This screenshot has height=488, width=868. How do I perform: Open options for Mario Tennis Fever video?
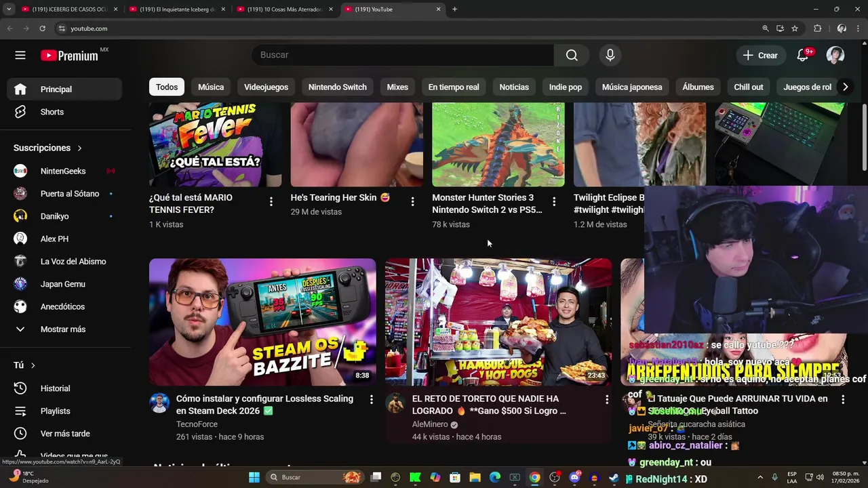(x=271, y=201)
